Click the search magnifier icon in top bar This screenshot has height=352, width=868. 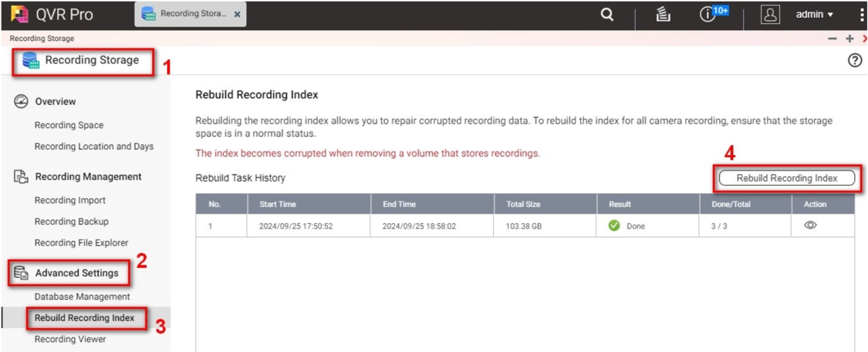607,15
